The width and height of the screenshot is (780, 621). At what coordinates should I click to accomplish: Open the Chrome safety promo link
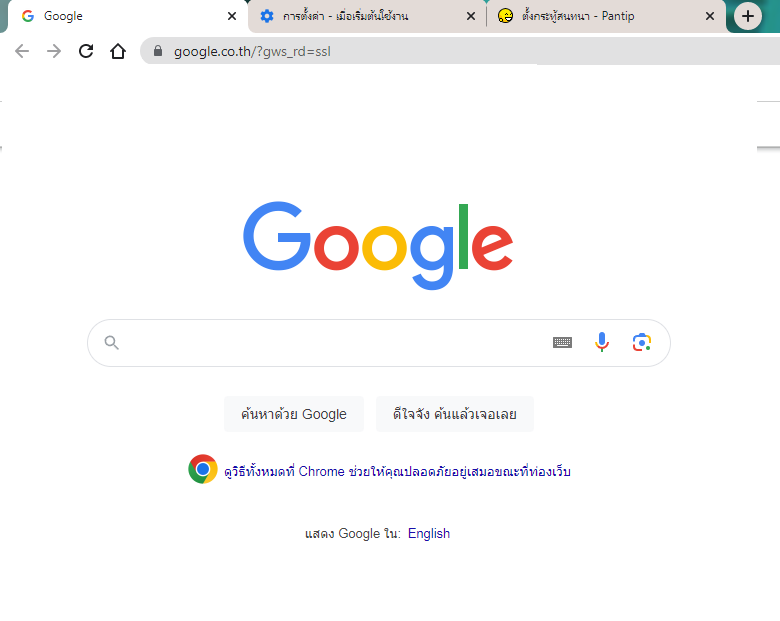click(397, 471)
